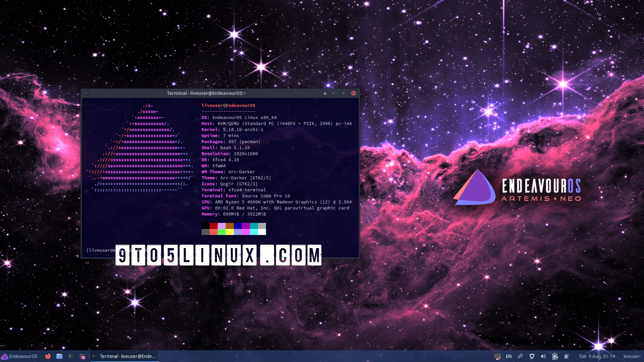Open network settings via the arrows tray icon

(520, 356)
